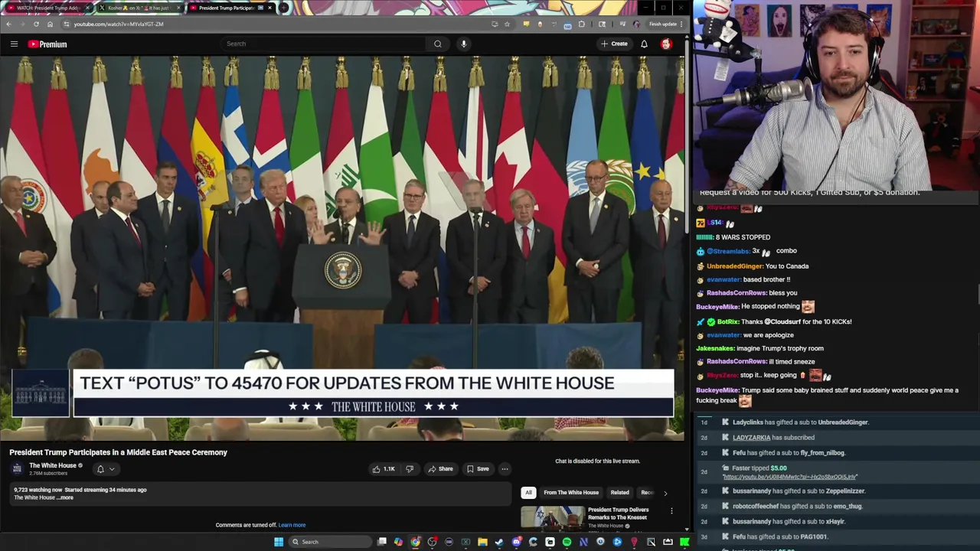Image resolution: width=980 pixels, height=551 pixels.
Task: Open options menu for Knesset video
Action: click(671, 511)
